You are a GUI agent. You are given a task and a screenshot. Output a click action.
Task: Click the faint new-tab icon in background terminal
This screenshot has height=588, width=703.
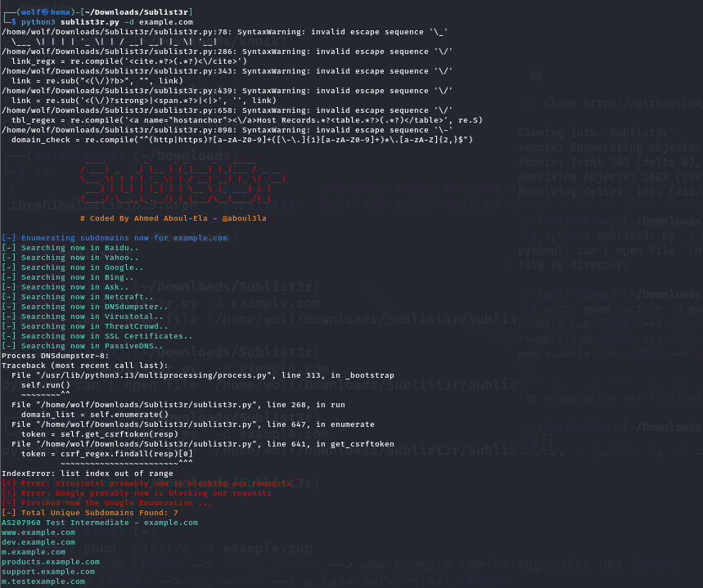point(536,75)
